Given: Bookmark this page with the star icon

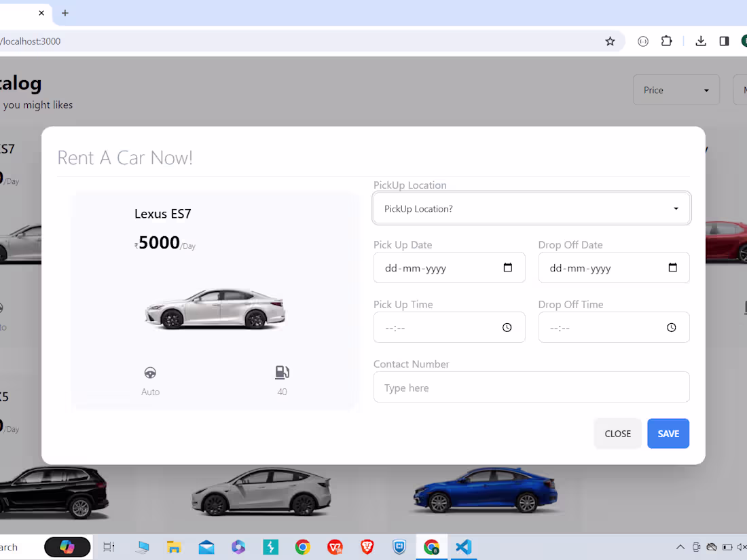Looking at the screenshot, I should pyautogui.click(x=610, y=41).
